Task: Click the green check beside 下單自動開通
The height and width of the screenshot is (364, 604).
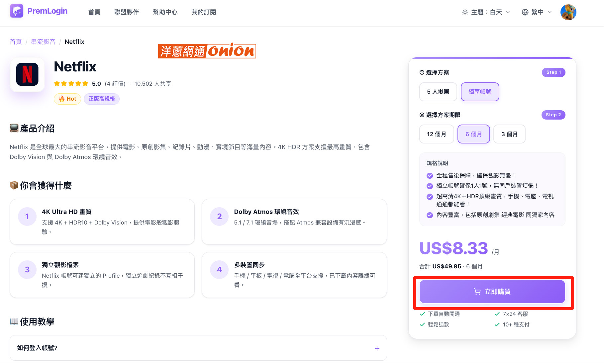Action: click(422, 314)
